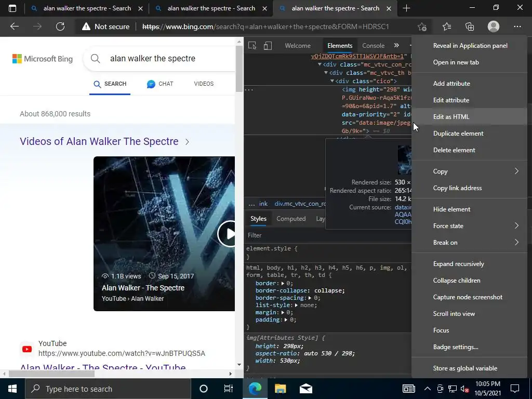Show more DevTools tabs chevron
This screenshot has height=399, width=532.
pyautogui.click(x=396, y=45)
